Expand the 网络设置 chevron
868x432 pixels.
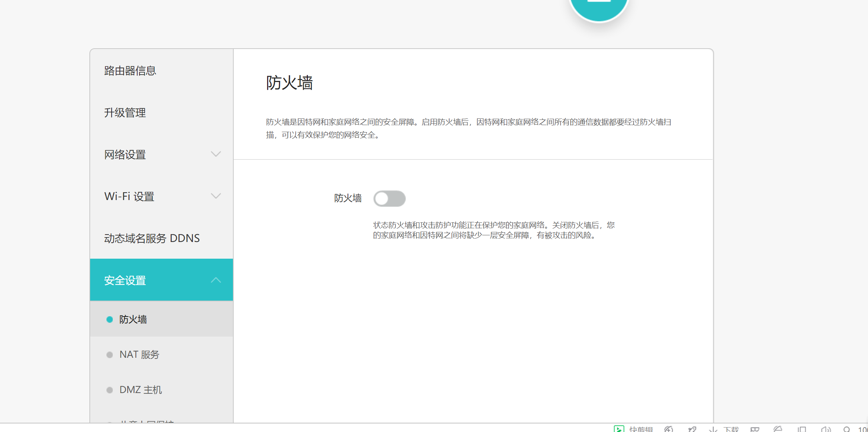point(216,154)
